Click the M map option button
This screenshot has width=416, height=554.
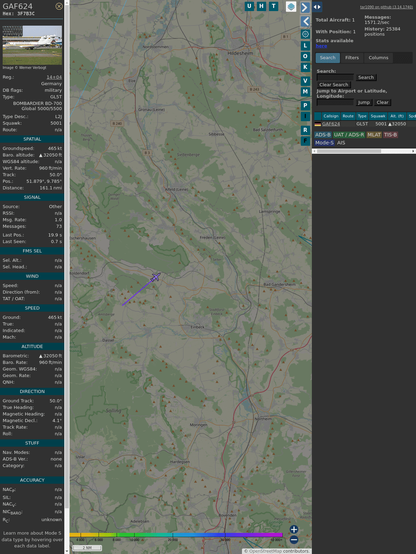pos(305,92)
